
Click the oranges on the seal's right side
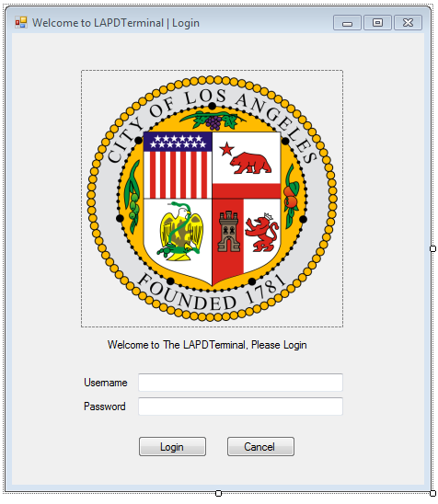(x=291, y=197)
